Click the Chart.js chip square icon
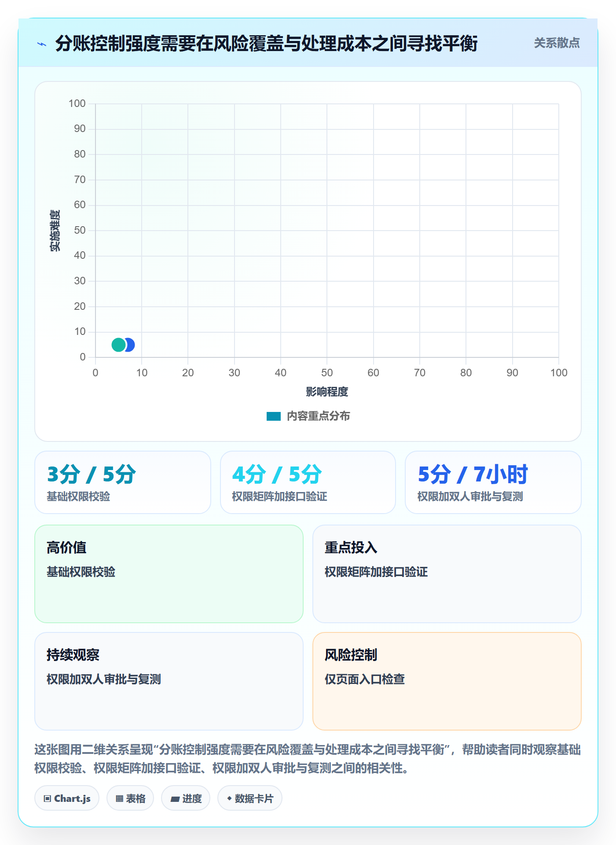The width and height of the screenshot is (616, 845). pyautogui.click(x=48, y=799)
